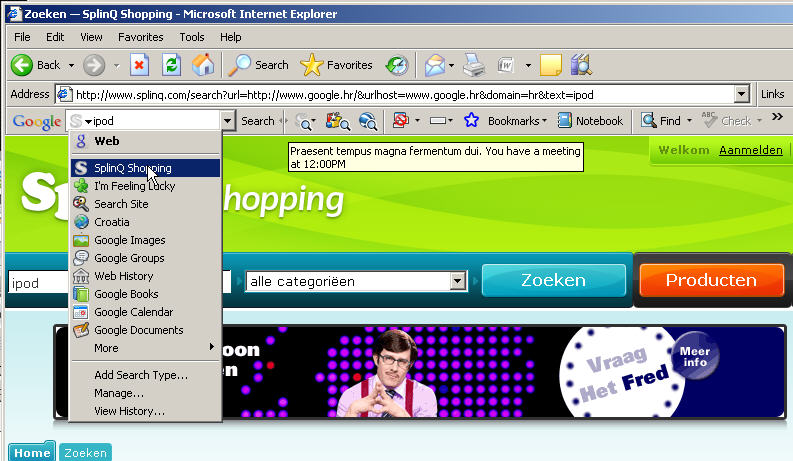Open the Help menu
793x461 pixels.
tap(230, 37)
